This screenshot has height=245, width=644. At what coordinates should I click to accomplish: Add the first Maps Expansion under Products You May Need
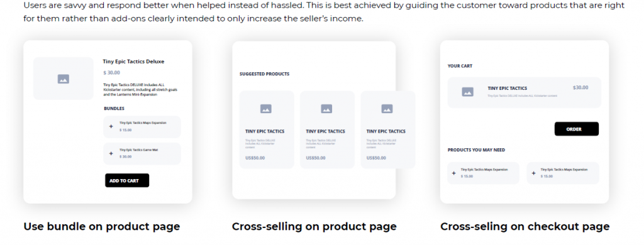[x=454, y=173]
